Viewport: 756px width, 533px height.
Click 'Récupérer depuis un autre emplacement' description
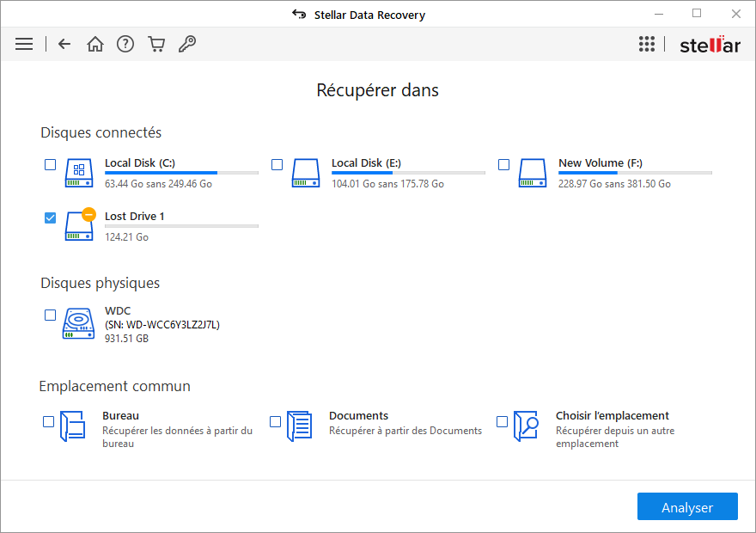tap(615, 437)
